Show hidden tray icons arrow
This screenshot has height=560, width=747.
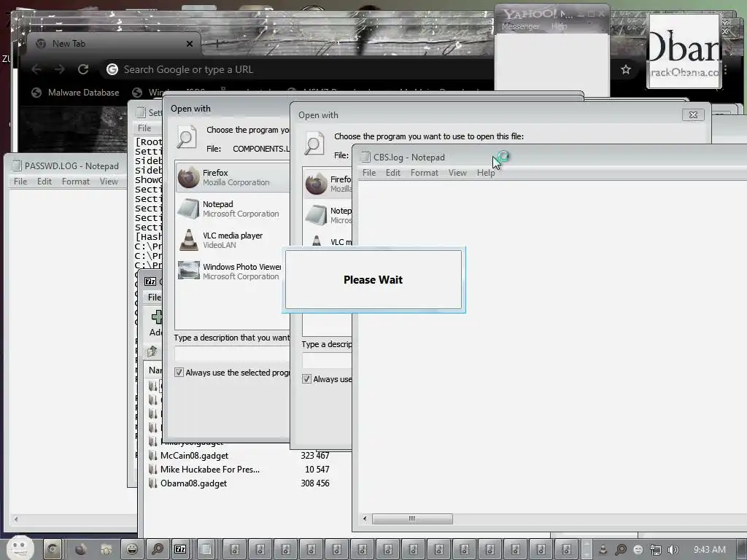point(587,550)
